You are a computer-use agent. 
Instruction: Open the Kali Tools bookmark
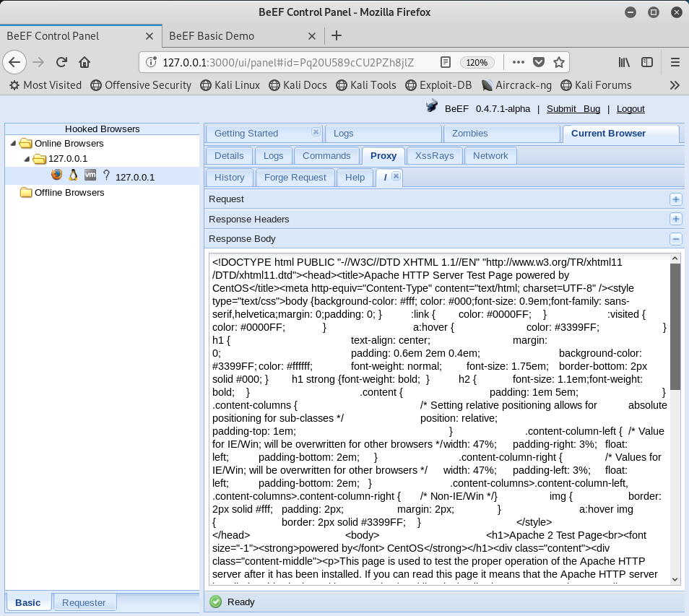coord(366,85)
